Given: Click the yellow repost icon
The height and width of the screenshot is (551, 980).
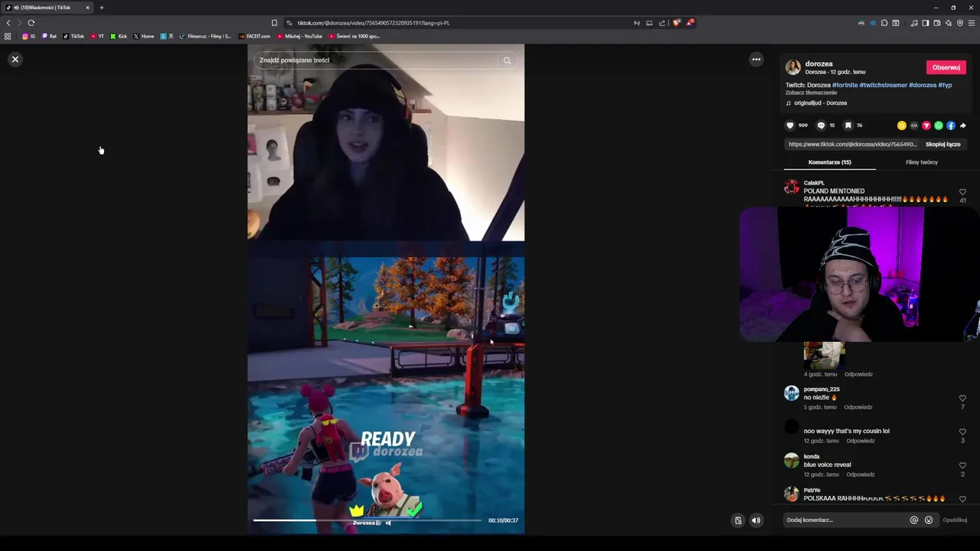Looking at the screenshot, I should 901,126.
